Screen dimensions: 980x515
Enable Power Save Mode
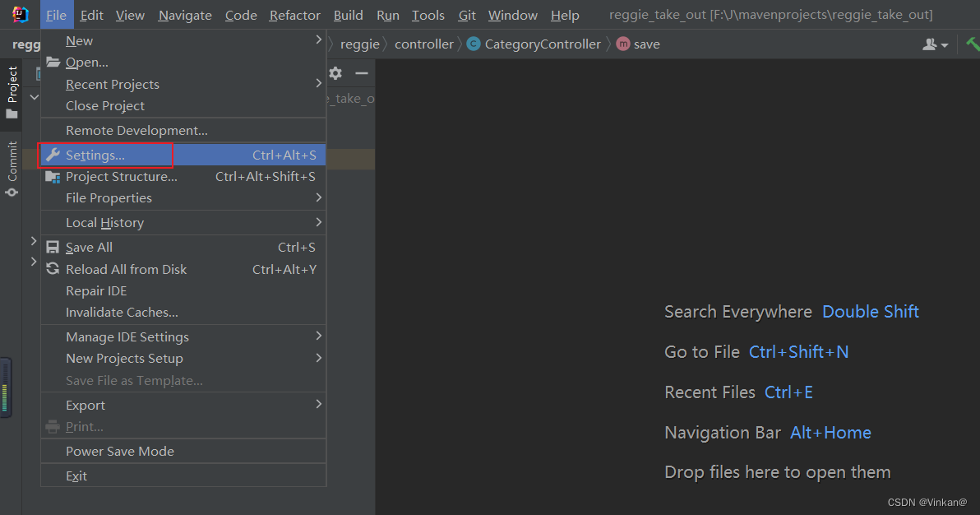coord(121,451)
